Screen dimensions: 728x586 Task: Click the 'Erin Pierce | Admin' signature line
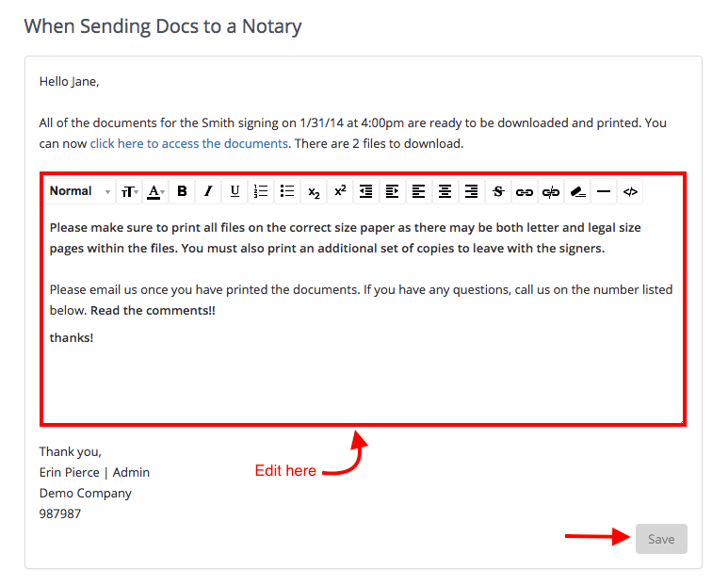(94, 472)
